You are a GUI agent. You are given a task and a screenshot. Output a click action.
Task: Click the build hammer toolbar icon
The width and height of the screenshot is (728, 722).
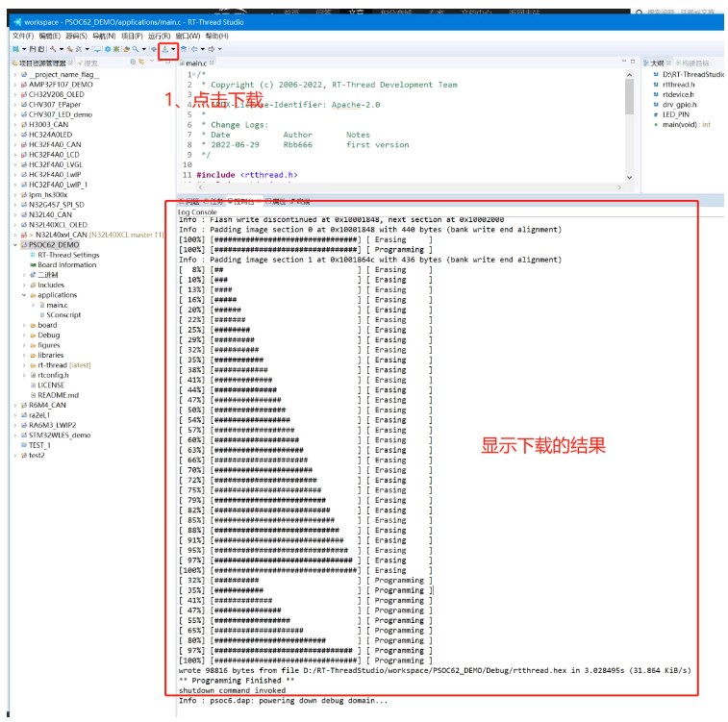pyautogui.click(x=53, y=49)
